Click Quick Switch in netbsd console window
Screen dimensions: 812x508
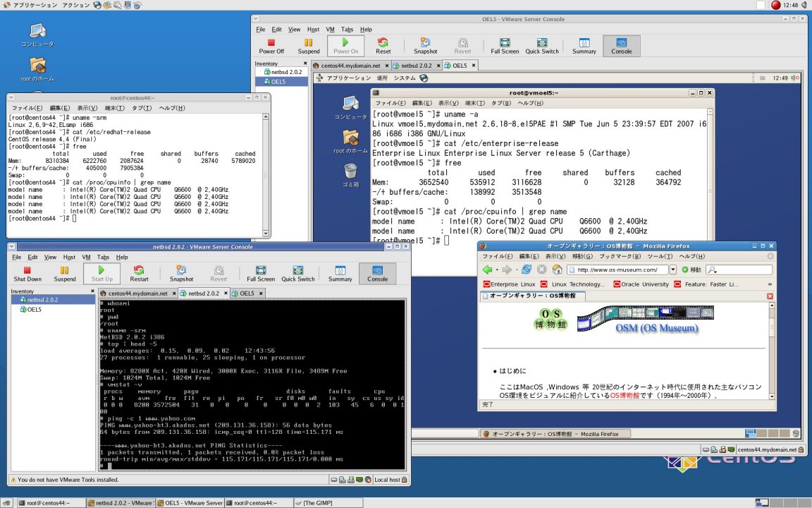tap(297, 274)
